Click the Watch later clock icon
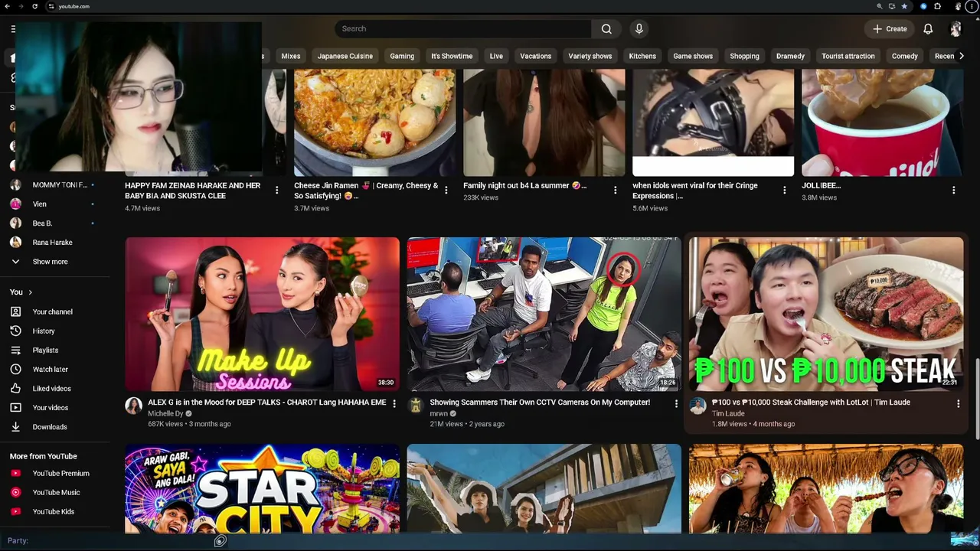This screenshot has height=551, width=980. click(15, 370)
